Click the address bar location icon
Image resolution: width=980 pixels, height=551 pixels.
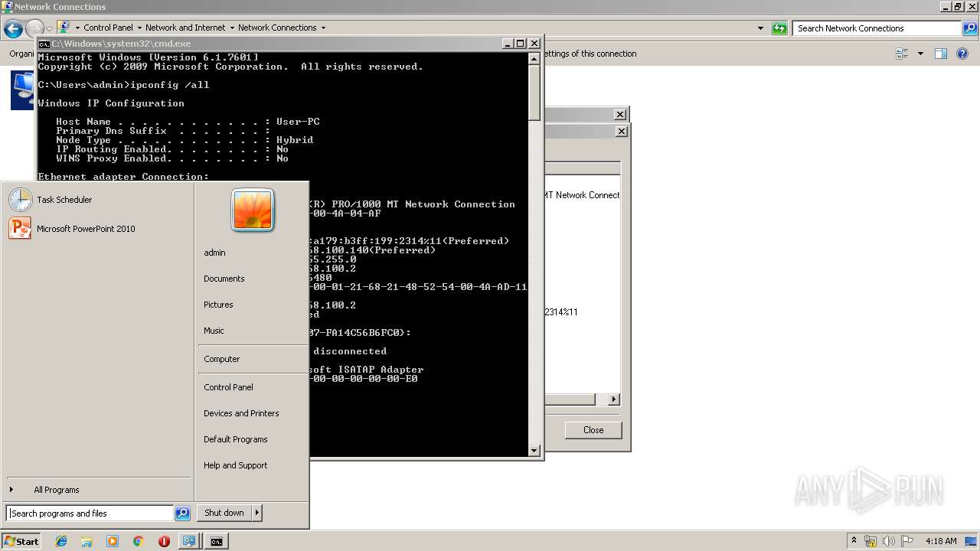click(x=64, y=28)
